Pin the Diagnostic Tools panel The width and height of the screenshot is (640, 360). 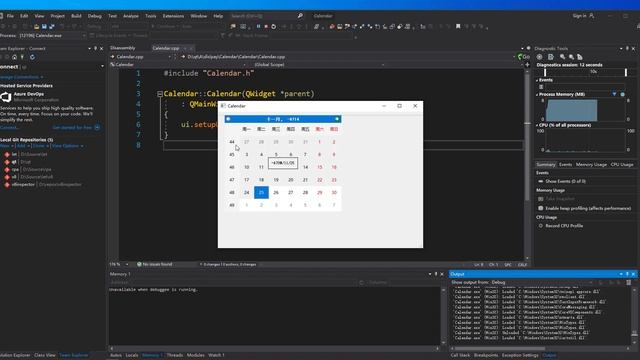pos(627,48)
